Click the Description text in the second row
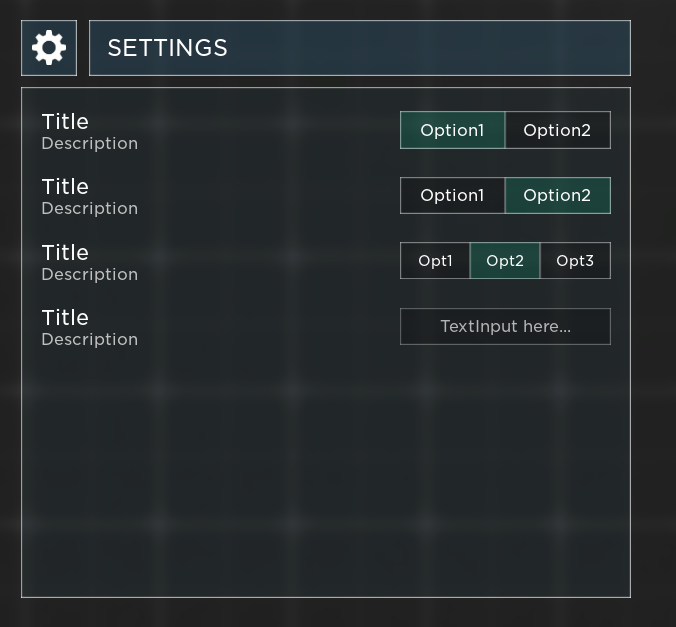The height and width of the screenshot is (627, 676). pos(89,209)
